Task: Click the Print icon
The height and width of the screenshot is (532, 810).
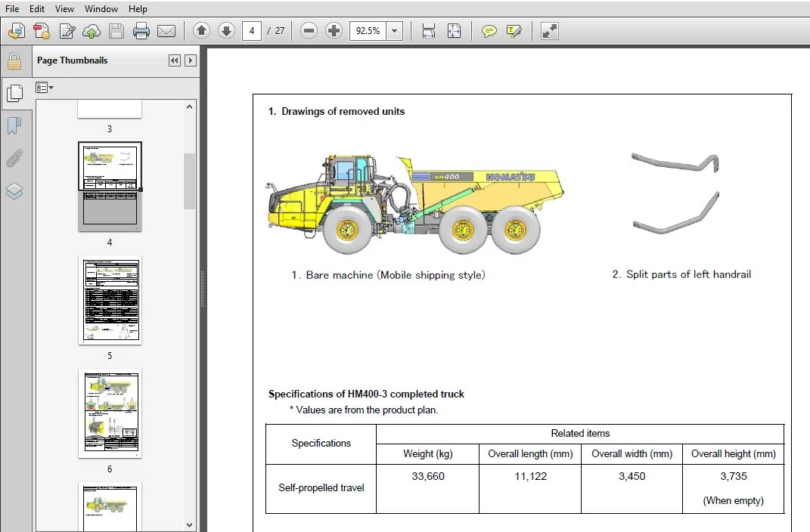Action: click(141, 31)
